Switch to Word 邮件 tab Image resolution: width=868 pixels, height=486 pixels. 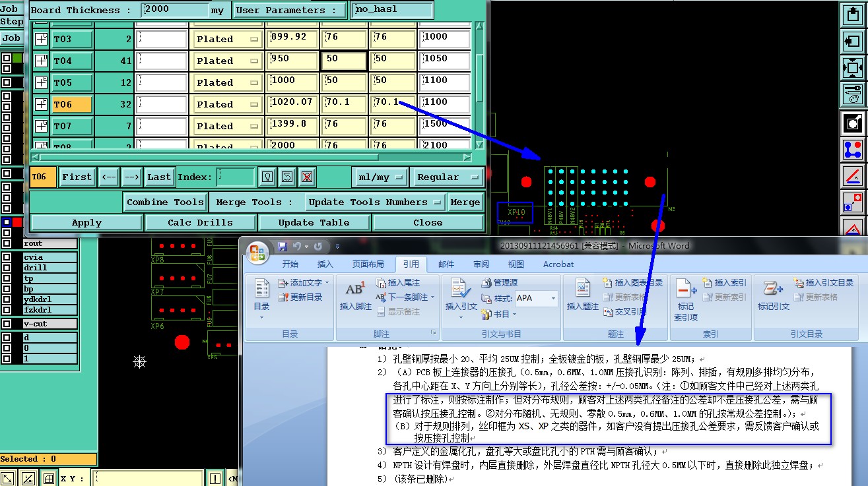[446, 264]
